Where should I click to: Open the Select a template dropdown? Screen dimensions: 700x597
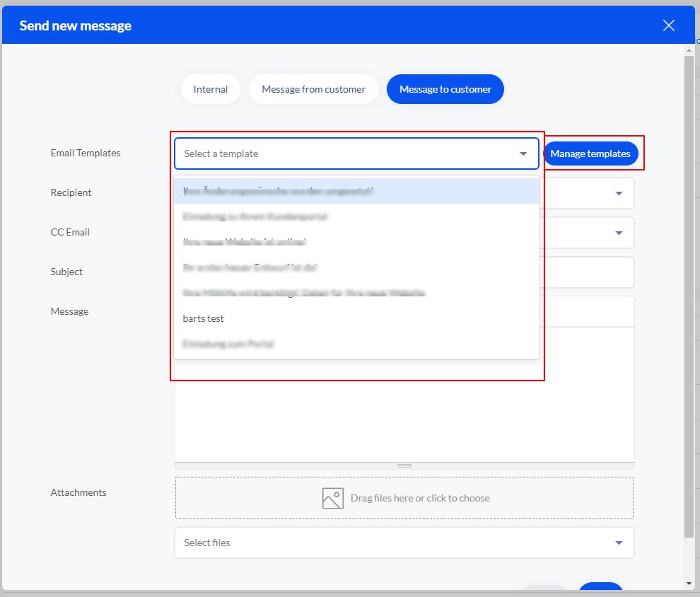356,153
